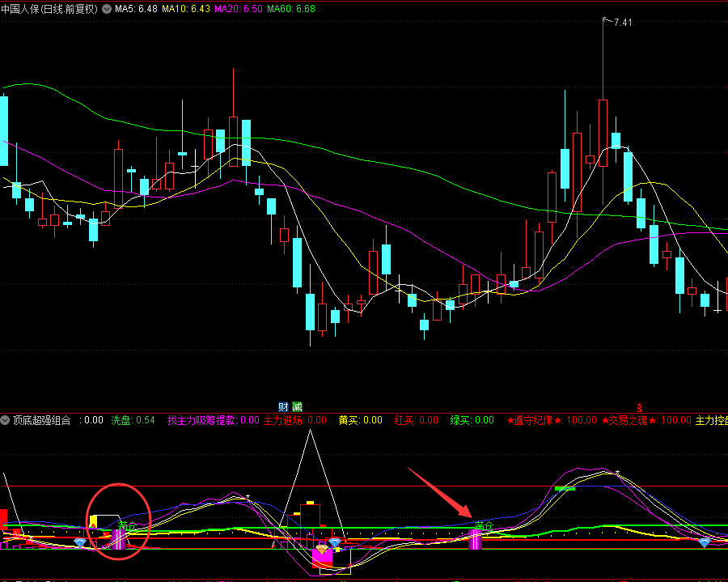
Task: Click the rightmost blue diamond signal icon
Action: 705,542
